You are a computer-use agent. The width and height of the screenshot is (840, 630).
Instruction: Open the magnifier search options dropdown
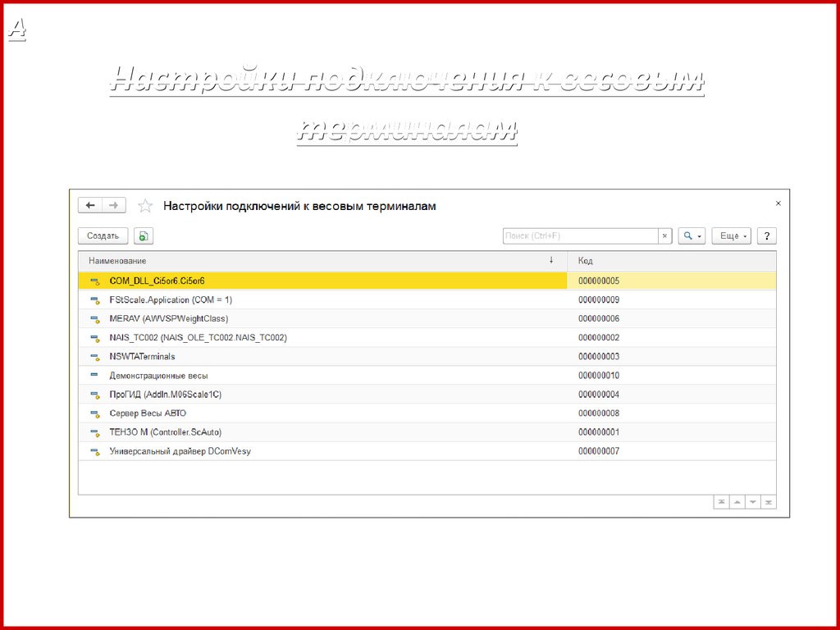691,236
